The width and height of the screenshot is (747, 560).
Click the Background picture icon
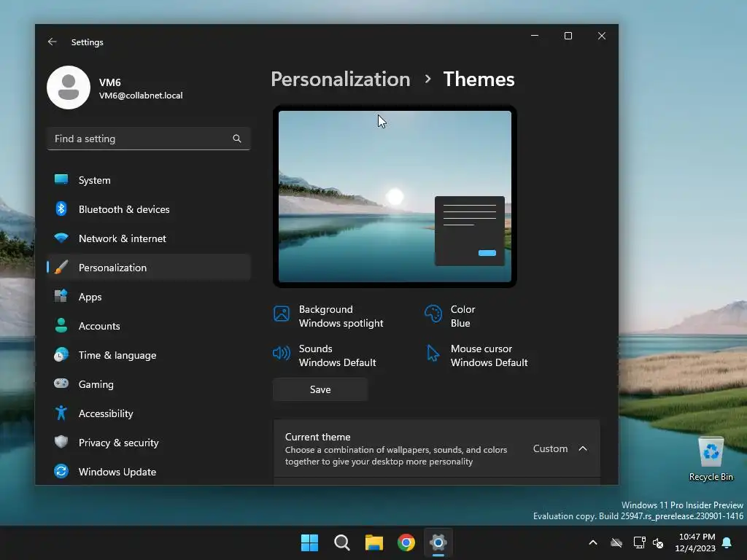(x=282, y=314)
